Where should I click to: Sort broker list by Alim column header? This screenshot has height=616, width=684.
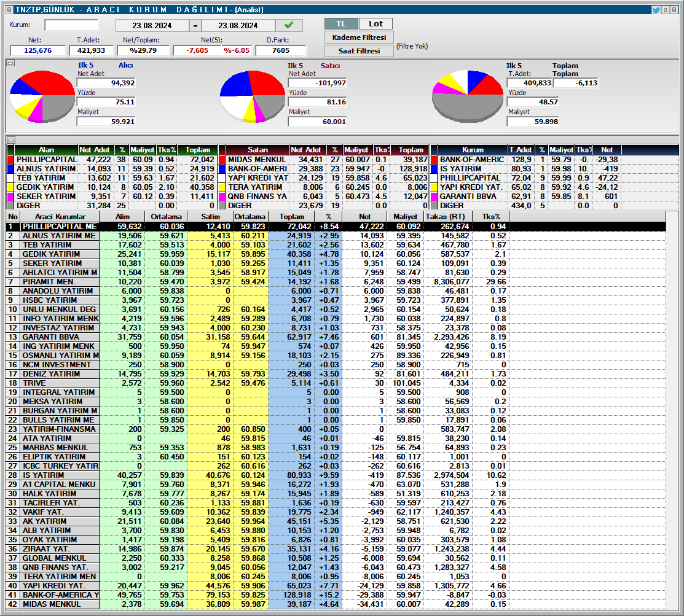pyautogui.click(x=122, y=217)
